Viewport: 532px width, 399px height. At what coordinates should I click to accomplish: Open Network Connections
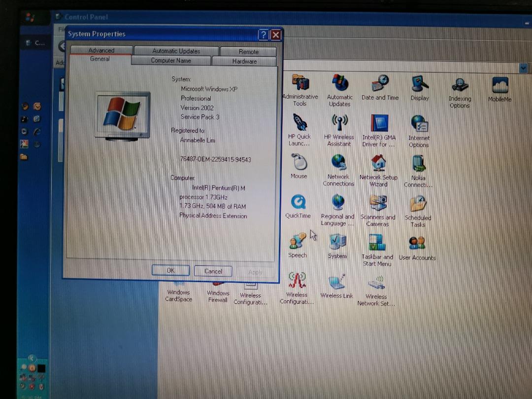click(338, 163)
